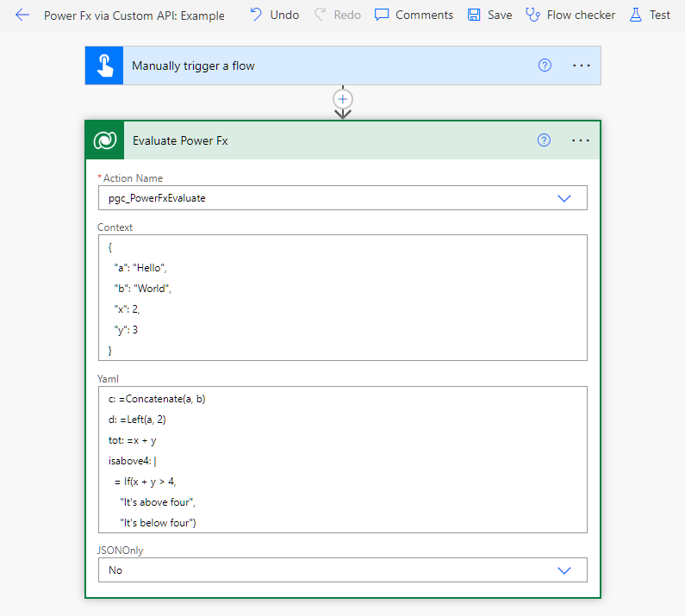The height and width of the screenshot is (616, 685).
Task: Expand the Action Name dropdown
Action: 564,198
